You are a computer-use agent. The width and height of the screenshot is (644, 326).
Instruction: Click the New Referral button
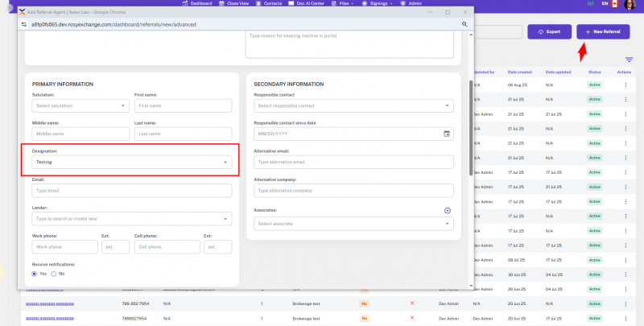(x=603, y=31)
